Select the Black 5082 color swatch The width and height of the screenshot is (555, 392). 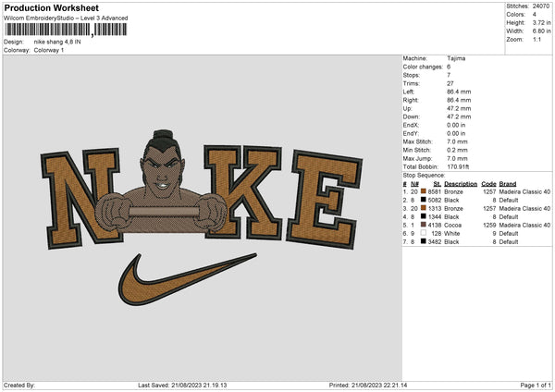click(x=424, y=200)
